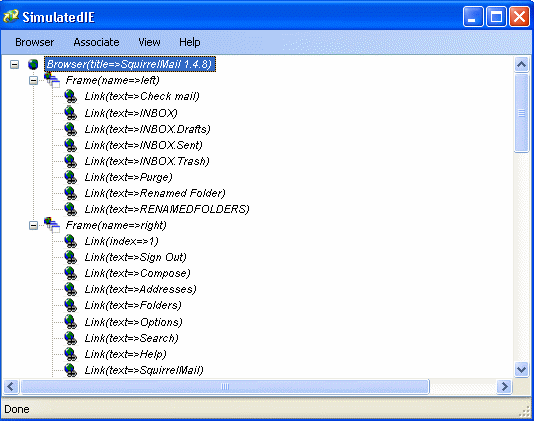
Task: Collapse the Browser root tree node
Action: tap(14, 64)
